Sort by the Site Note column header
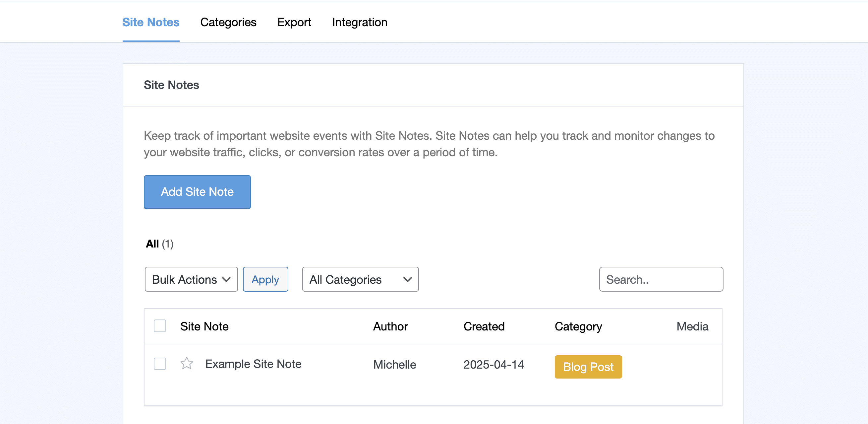This screenshot has height=424, width=868. (204, 326)
